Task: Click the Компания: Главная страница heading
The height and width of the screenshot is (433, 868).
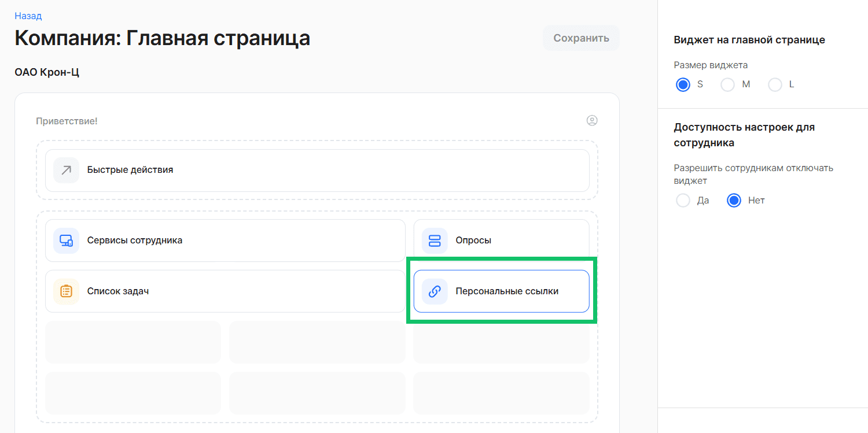Action: [x=162, y=38]
